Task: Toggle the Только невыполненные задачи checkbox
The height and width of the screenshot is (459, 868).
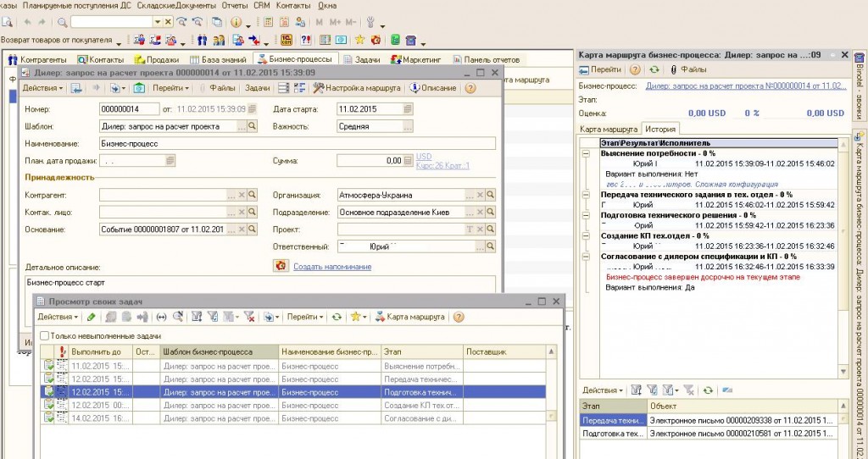Action: pos(44,335)
